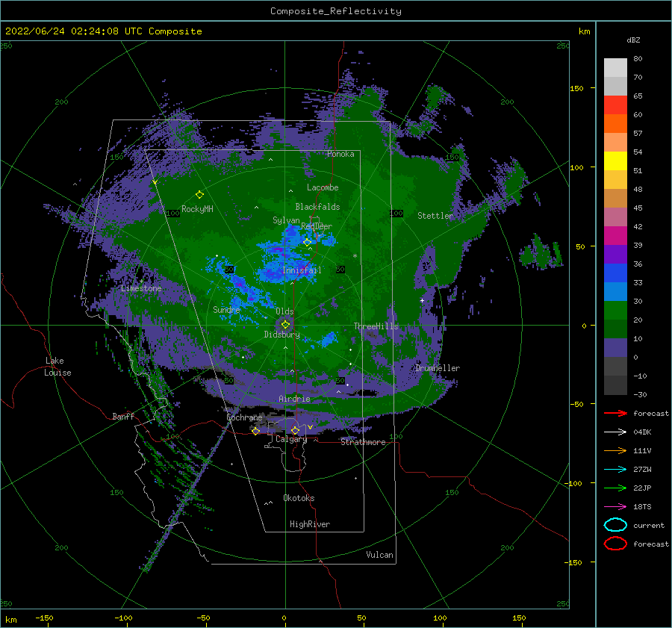This screenshot has height=628, width=672.
Task: Click the Okotoks city label
Action: pyautogui.click(x=299, y=498)
